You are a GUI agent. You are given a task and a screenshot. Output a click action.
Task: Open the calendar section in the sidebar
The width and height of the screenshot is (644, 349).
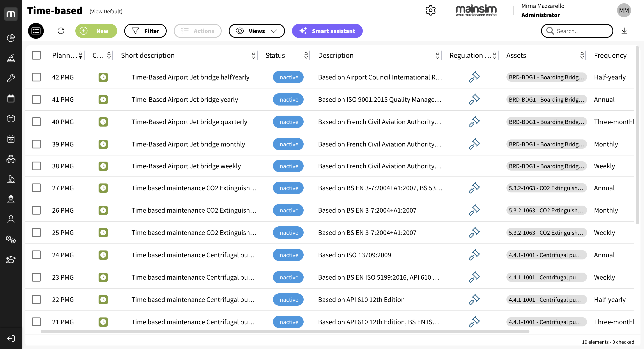(x=11, y=99)
